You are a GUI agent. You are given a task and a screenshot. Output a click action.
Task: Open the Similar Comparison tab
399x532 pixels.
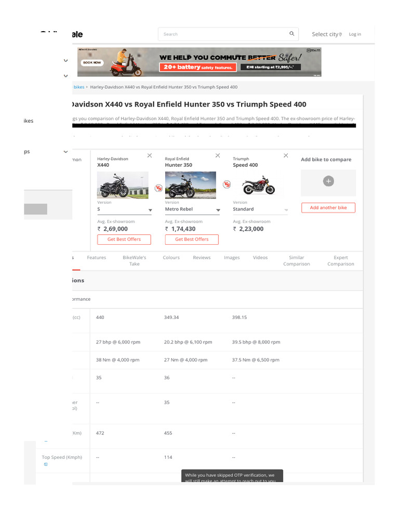[x=297, y=261]
